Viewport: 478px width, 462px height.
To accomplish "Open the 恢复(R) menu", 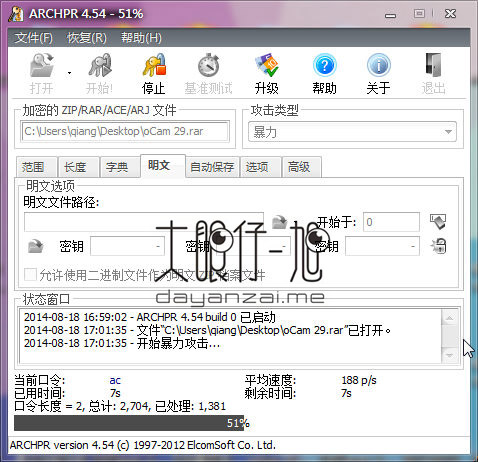I will [x=87, y=38].
